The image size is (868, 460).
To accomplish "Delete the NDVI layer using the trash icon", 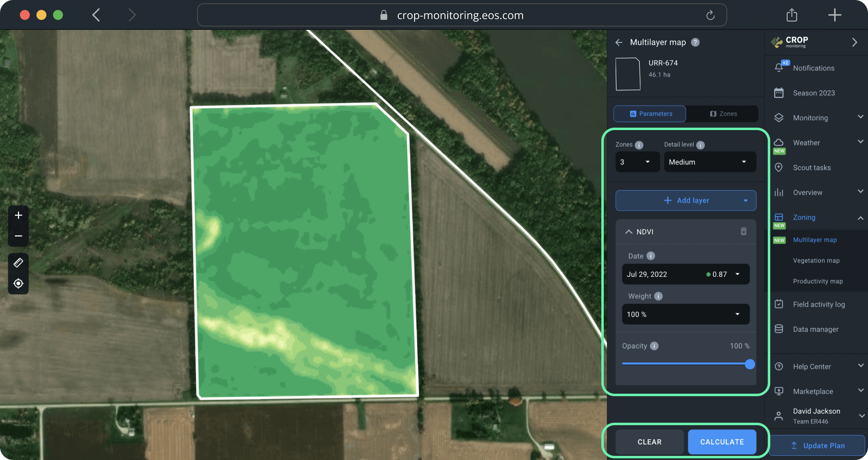I will (x=743, y=232).
